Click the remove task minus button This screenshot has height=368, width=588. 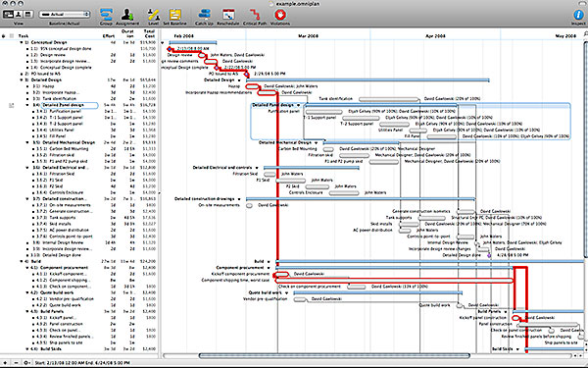coord(16,363)
